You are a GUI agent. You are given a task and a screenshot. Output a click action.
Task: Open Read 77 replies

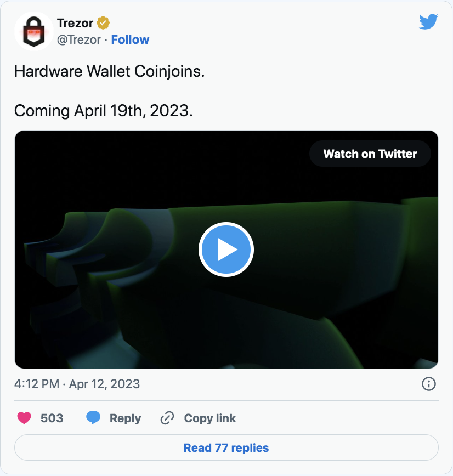tap(226, 447)
